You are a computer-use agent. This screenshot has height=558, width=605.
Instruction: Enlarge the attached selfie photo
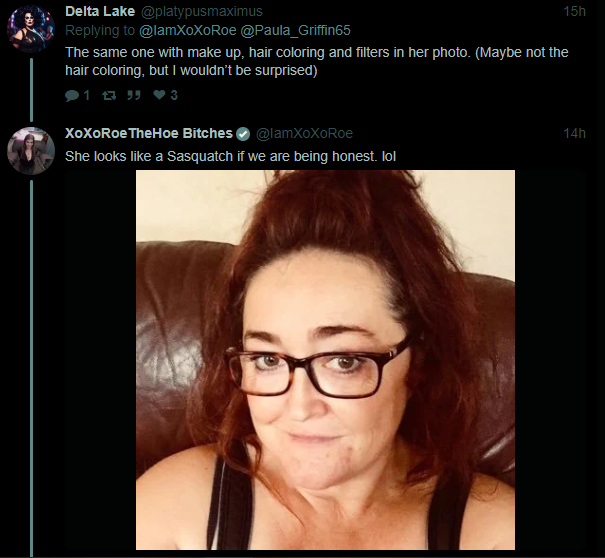325,360
